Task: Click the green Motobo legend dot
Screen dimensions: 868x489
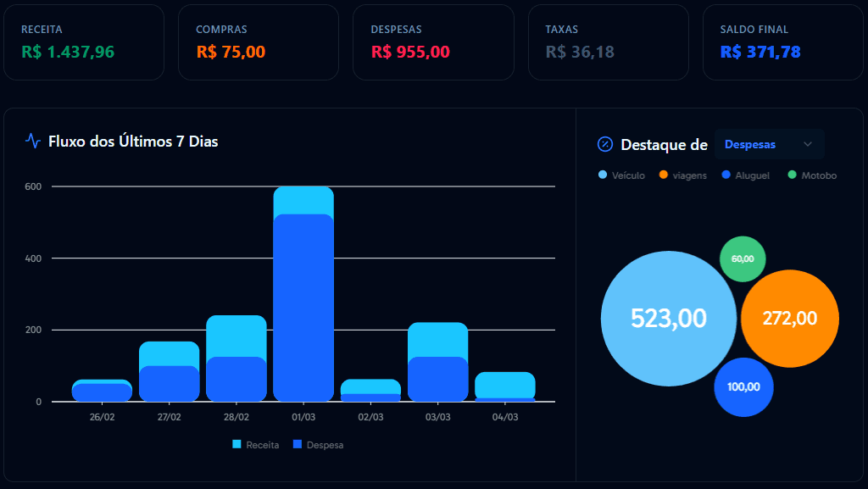Action: pos(792,175)
